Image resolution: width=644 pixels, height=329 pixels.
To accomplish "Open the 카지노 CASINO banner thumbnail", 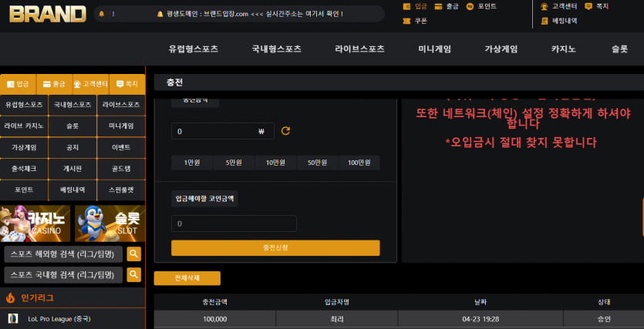I will coord(35,223).
